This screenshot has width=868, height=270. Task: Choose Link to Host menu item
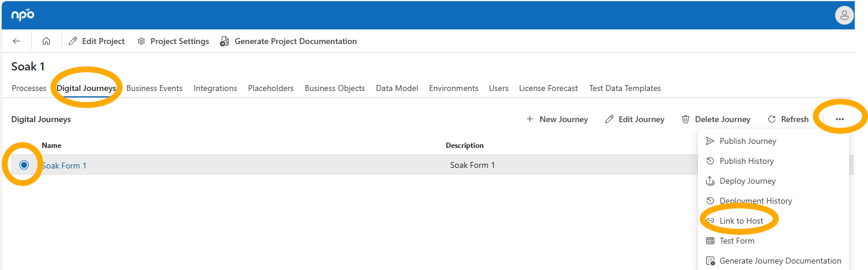pyautogui.click(x=741, y=221)
